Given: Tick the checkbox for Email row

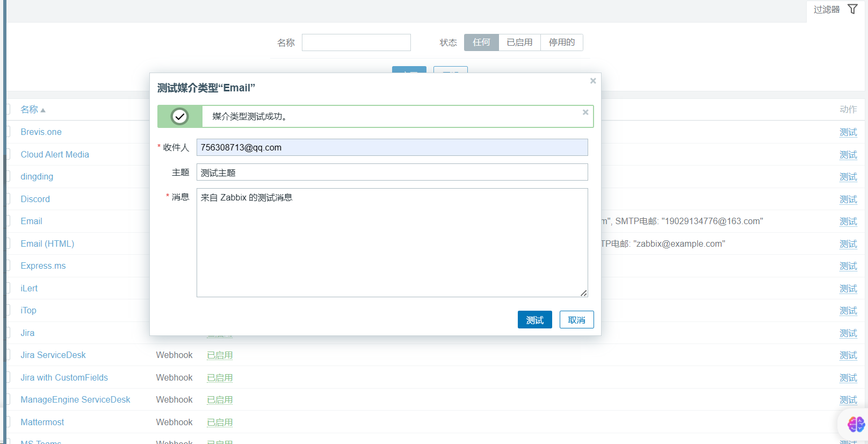Looking at the screenshot, I should tap(8, 221).
